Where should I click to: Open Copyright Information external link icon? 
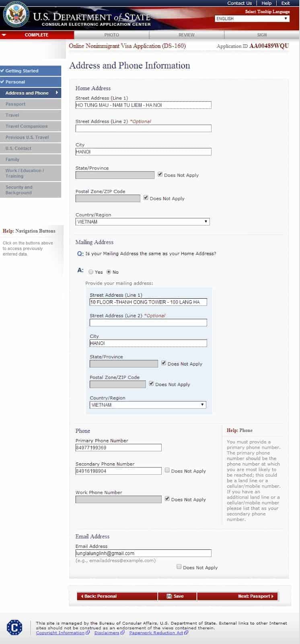click(88, 633)
